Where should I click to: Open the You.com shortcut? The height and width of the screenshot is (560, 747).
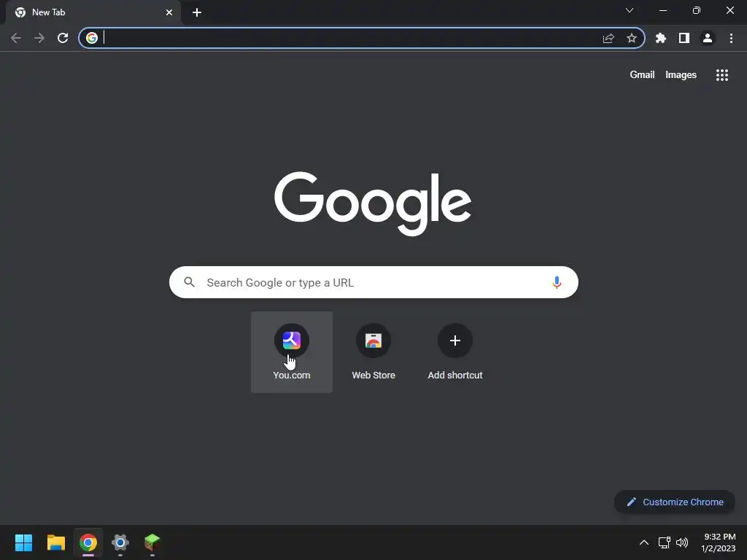tap(292, 352)
